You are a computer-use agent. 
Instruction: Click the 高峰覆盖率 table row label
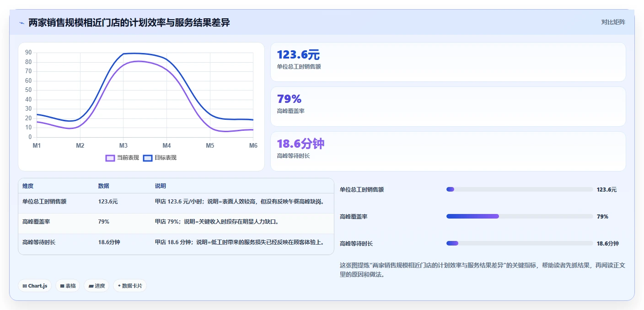coord(36,222)
